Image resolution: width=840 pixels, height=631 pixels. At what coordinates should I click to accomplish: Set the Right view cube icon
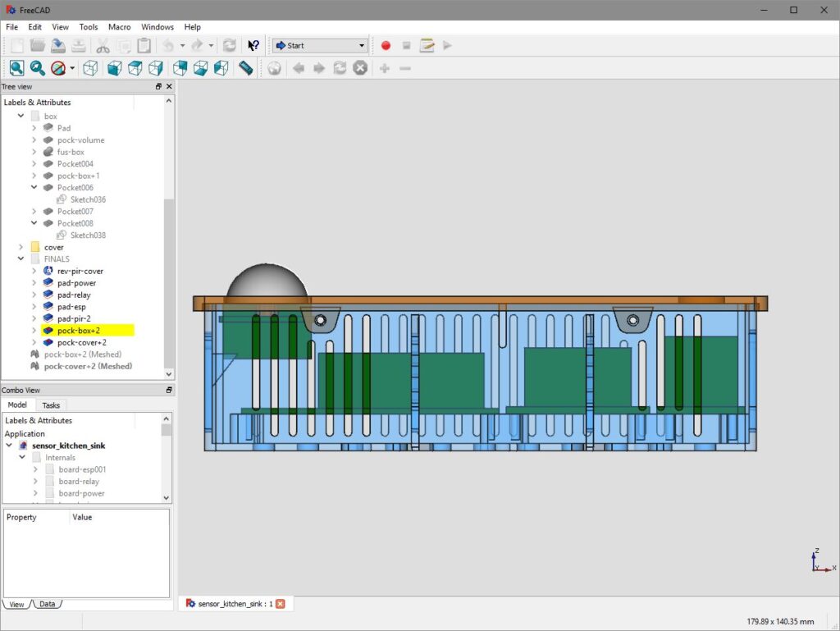pos(155,68)
